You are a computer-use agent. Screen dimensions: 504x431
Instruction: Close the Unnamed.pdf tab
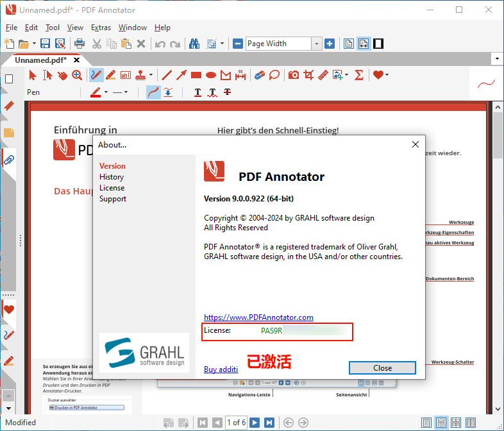(x=76, y=60)
